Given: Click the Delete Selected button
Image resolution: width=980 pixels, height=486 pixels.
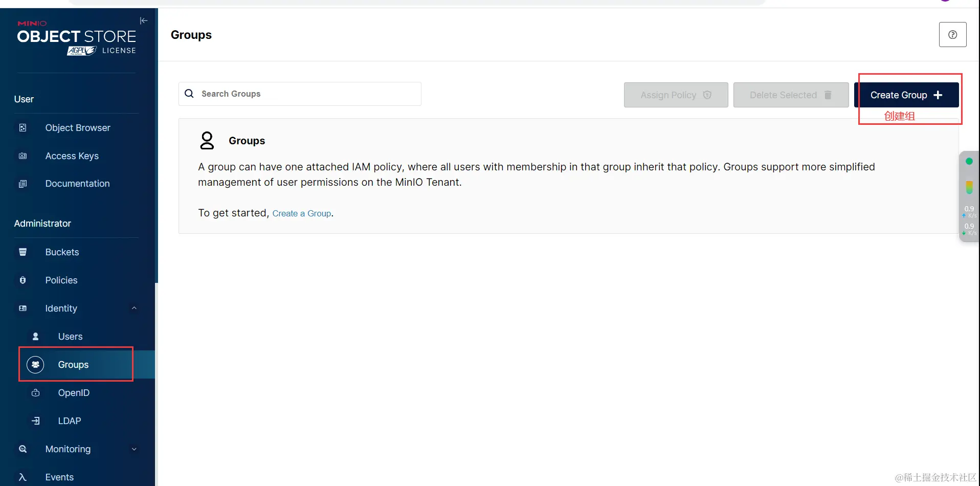Looking at the screenshot, I should (x=791, y=95).
